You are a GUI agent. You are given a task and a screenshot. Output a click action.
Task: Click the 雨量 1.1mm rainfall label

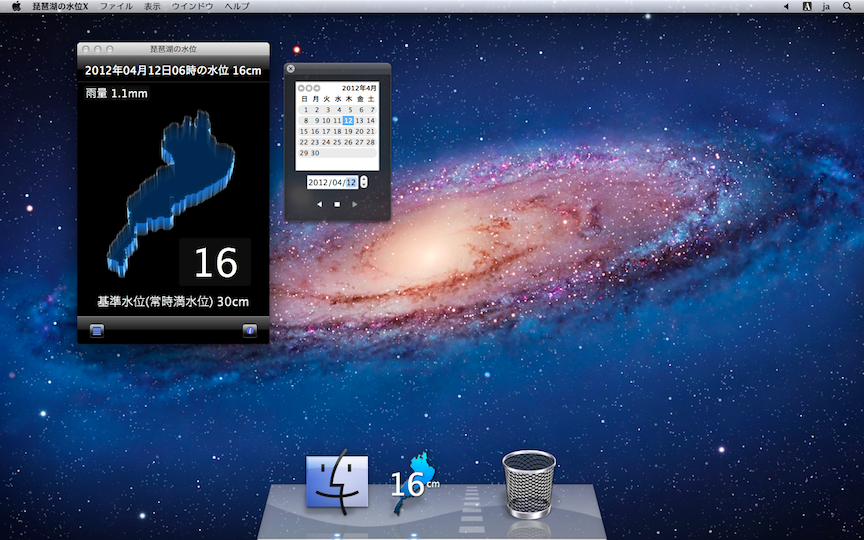[x=117, y=94]
